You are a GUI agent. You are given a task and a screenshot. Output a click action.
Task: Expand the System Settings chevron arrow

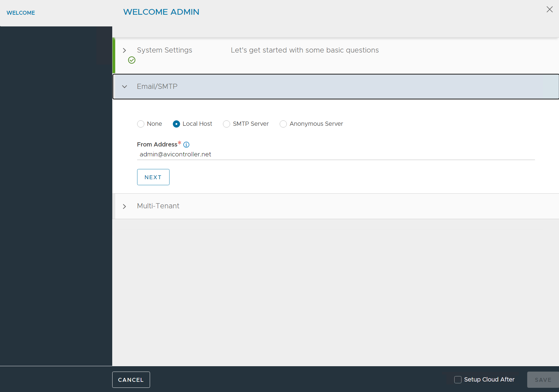click(x=124, y=50)
